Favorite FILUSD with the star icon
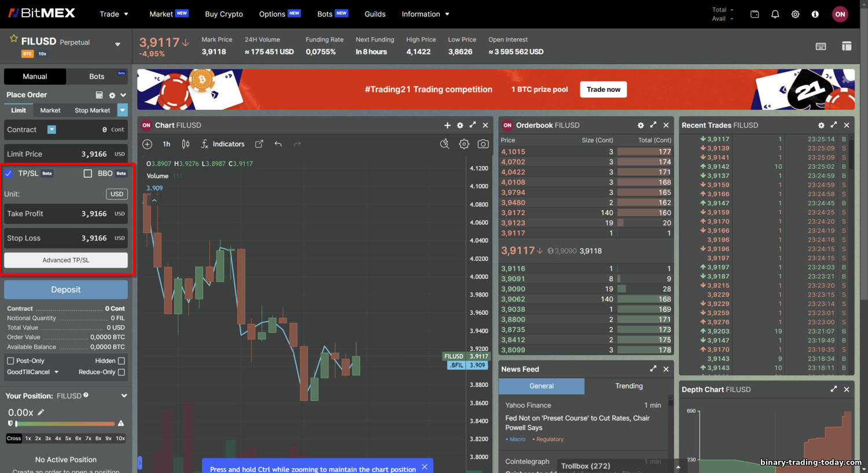 click(x=13, y=39)
